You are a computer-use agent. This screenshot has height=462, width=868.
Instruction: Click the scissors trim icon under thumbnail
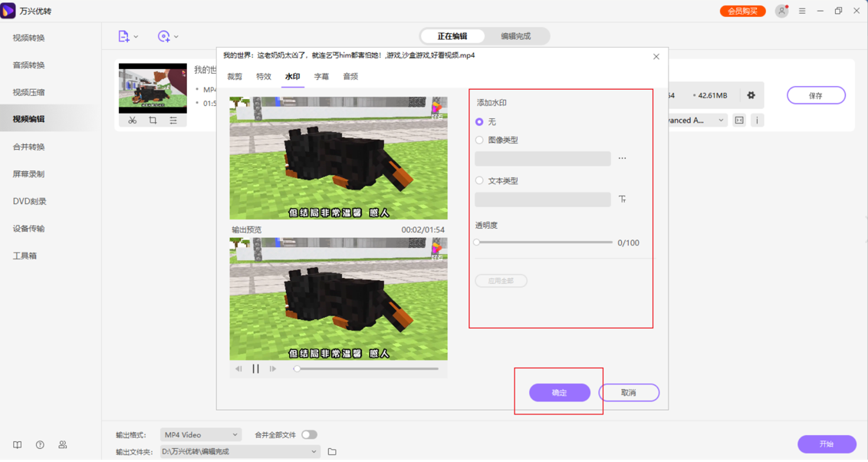(133, 120)
